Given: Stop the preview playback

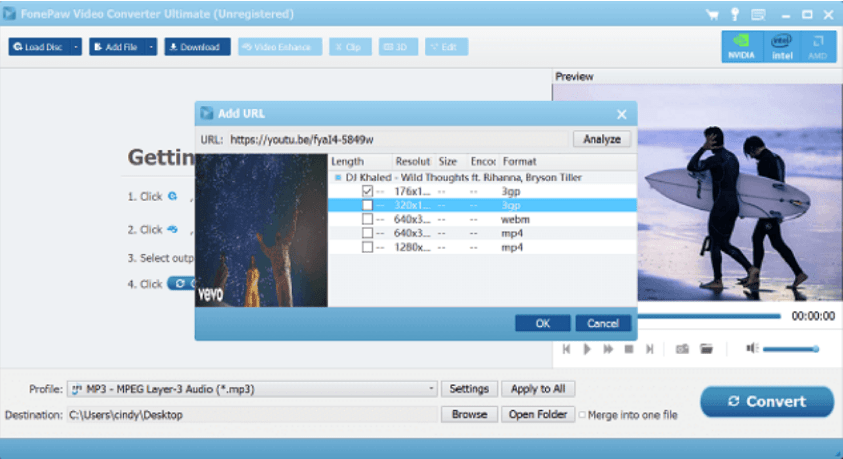Looking at the screenshot, I should (628, 349).
